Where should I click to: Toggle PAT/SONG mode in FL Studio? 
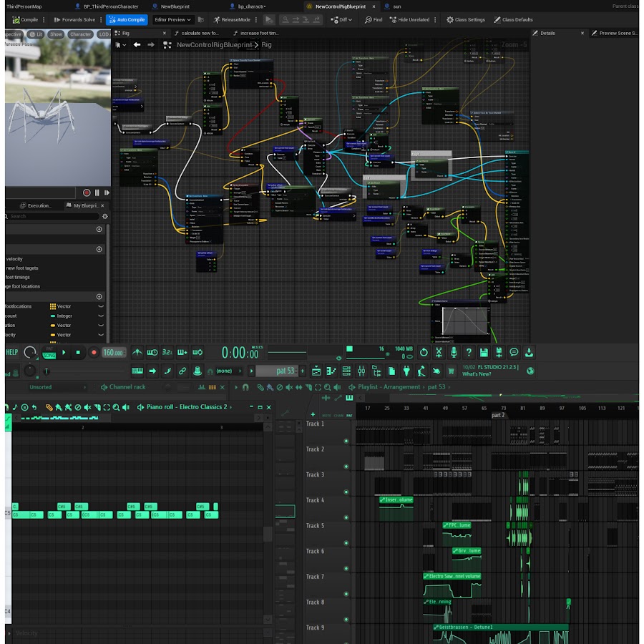click(49, 352)
